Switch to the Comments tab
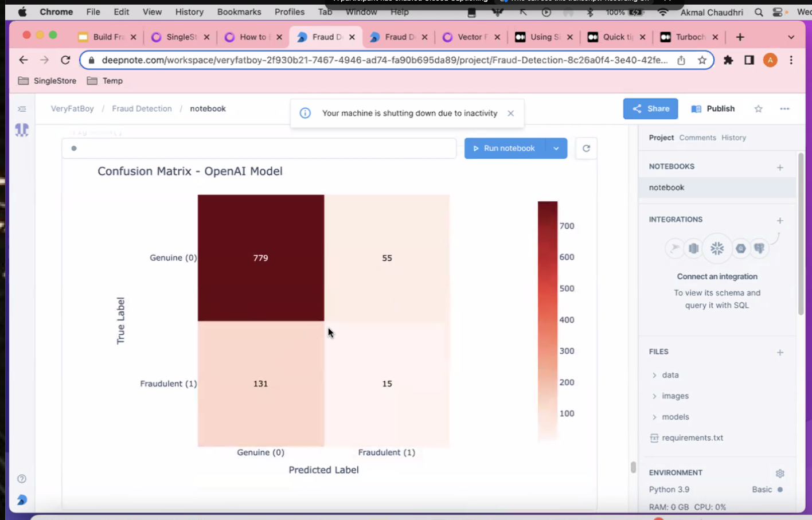812x520 pixels. pyautogui.click(x=697, y=138)
